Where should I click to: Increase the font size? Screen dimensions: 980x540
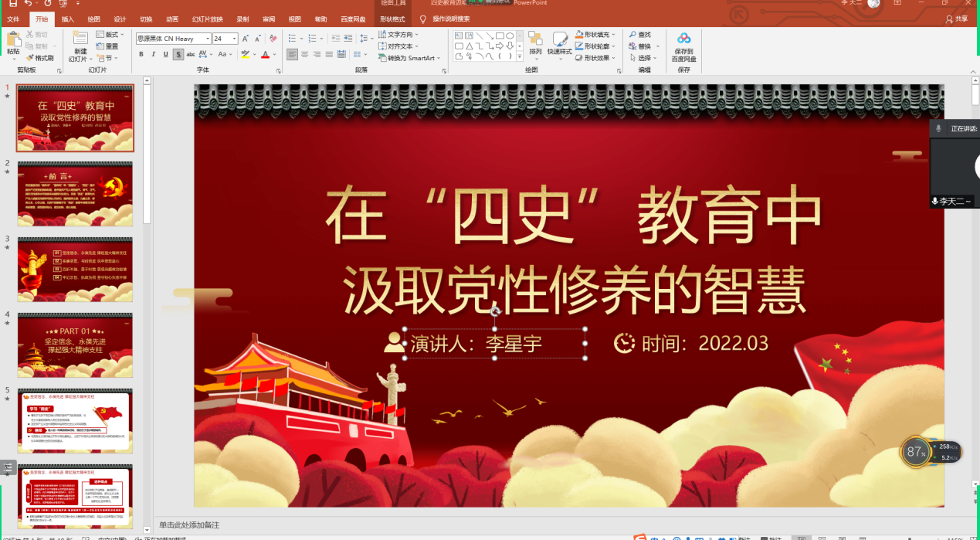click(246, 39)
